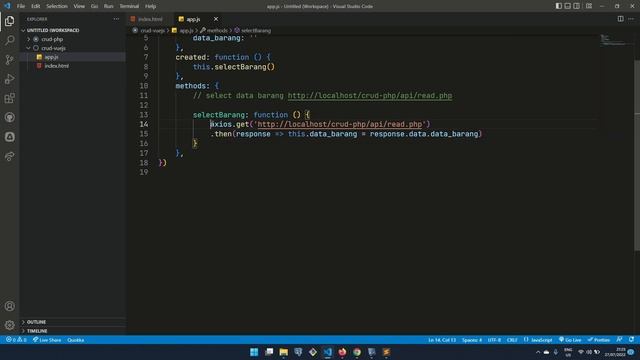Click crud-vuejs in the breadcrumb
This screenshot has height=360, width=640.
[152, 30]
